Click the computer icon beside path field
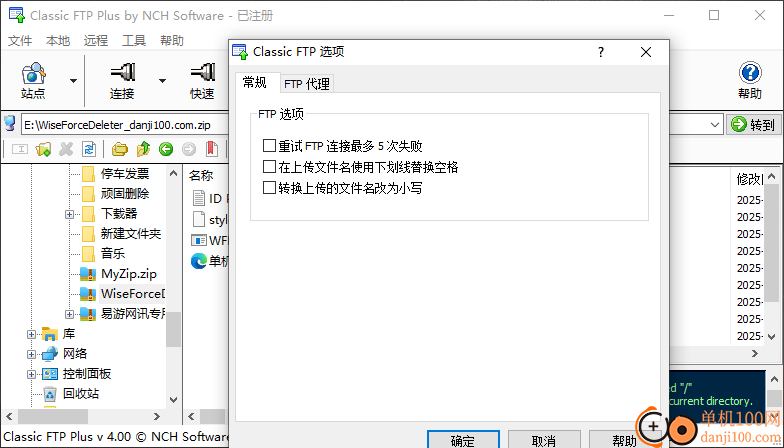 click(10, 124)
